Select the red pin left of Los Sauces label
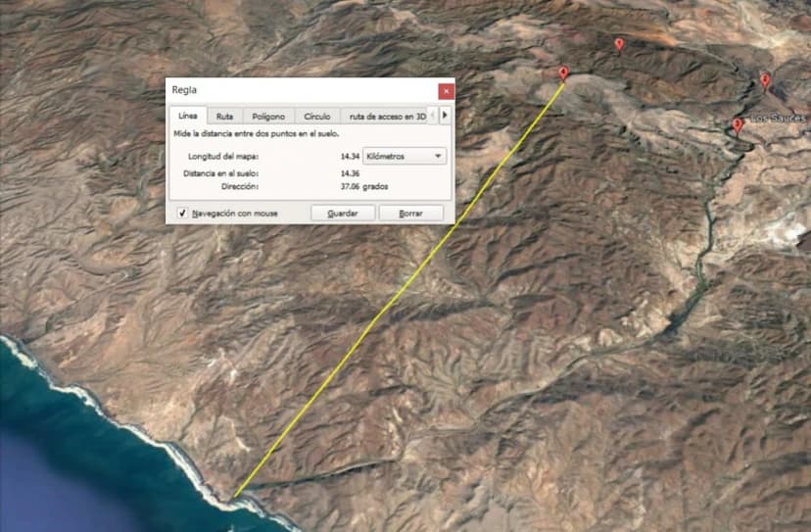Image resolution: width=811 pixels, height=532 pixels. pyautogui.click(x=738, y=124)
